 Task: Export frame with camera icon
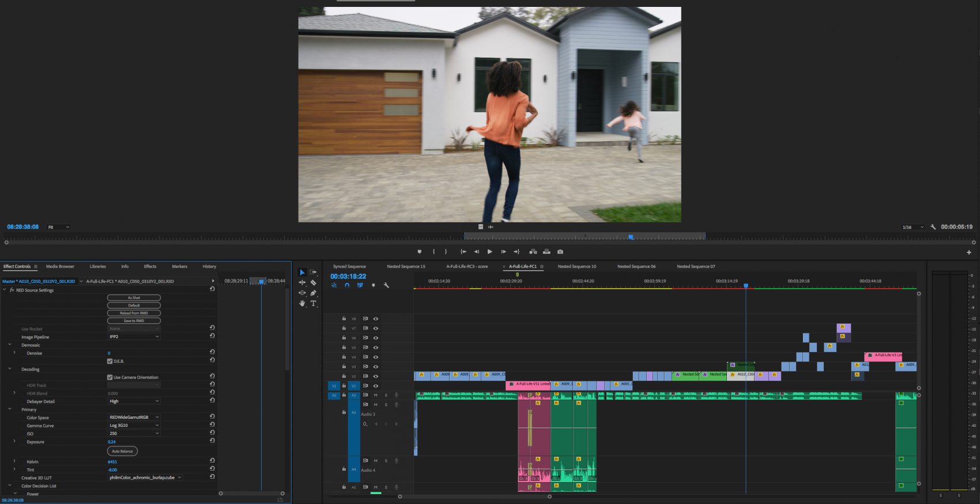560,252
